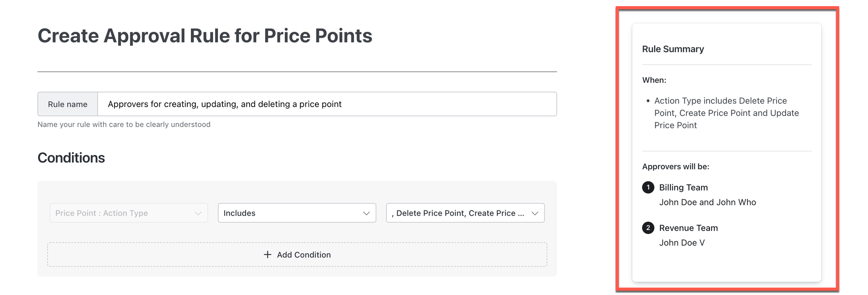Expand the Delete Price Point values dropdown

click(x=459, y=213)
